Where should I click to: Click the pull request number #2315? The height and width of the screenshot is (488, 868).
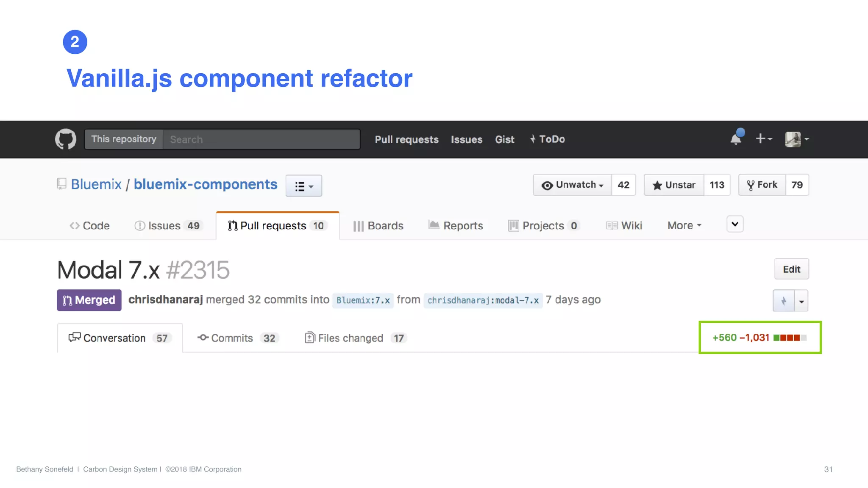(198, 270)
